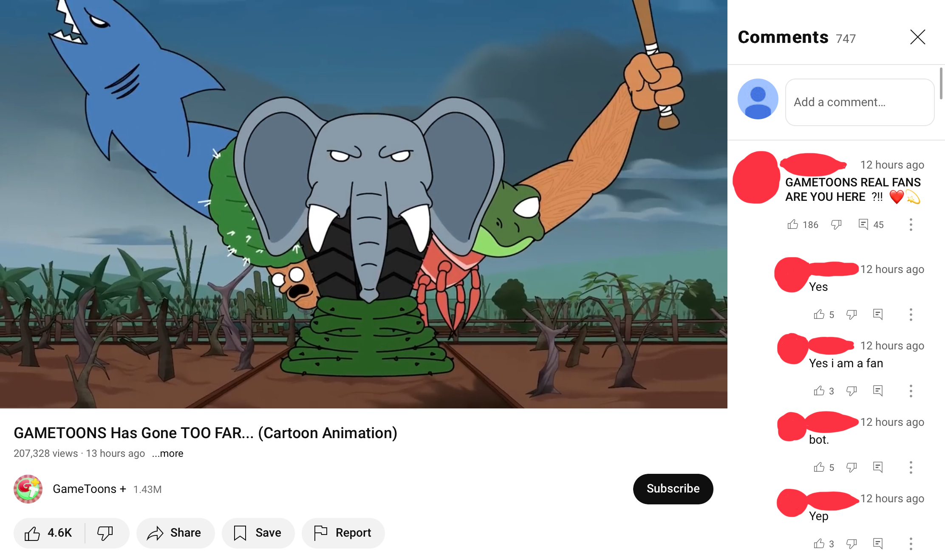Subscribe to the GameToons + channel
Screen dimensions: 945x560
pos(673,489)
